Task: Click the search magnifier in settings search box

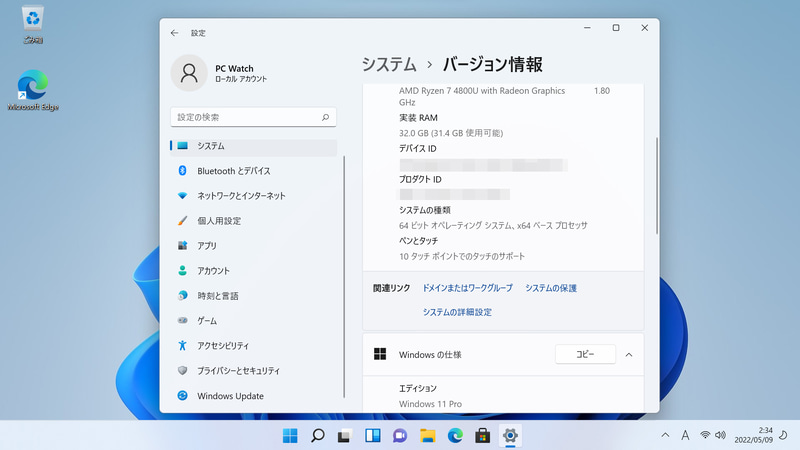Action: point(325,117)
